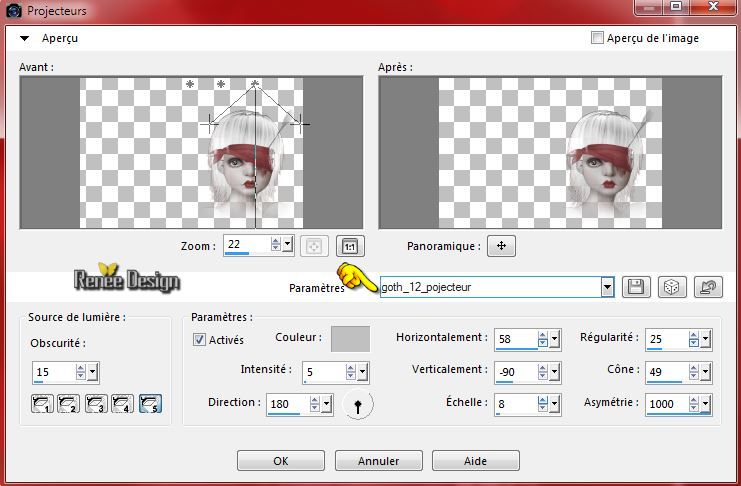Click the Obscurité value field showing 15
Viewport: 741px width, 486px height.
pos(54,372)
